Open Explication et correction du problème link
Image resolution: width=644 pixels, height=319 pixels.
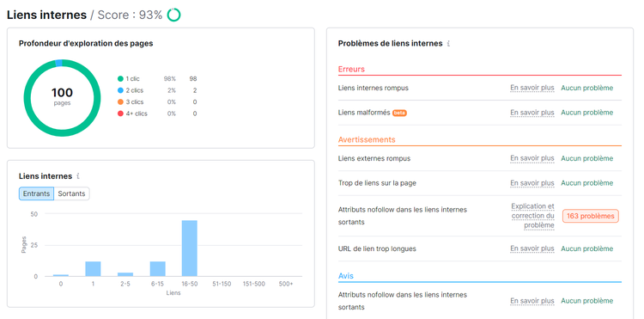click(533, 216)
